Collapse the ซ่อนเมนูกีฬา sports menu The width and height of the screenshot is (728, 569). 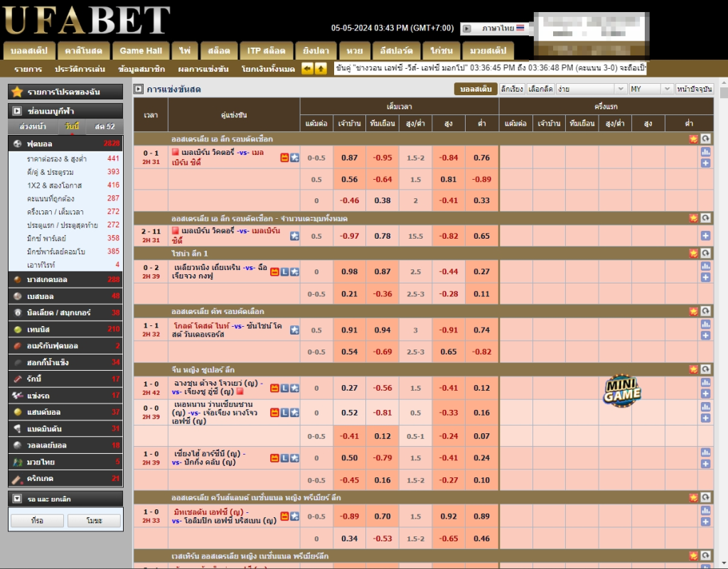point(65,111)
